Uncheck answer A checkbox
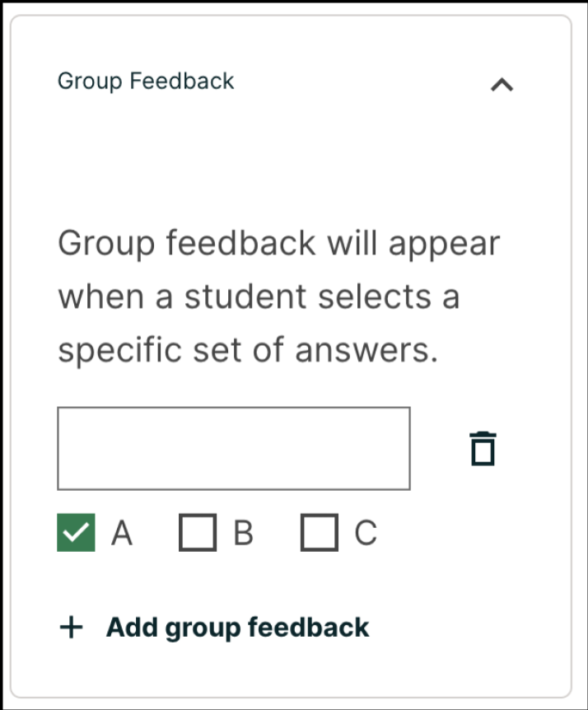Screen dimensions: 588x710 click(76, 533)
